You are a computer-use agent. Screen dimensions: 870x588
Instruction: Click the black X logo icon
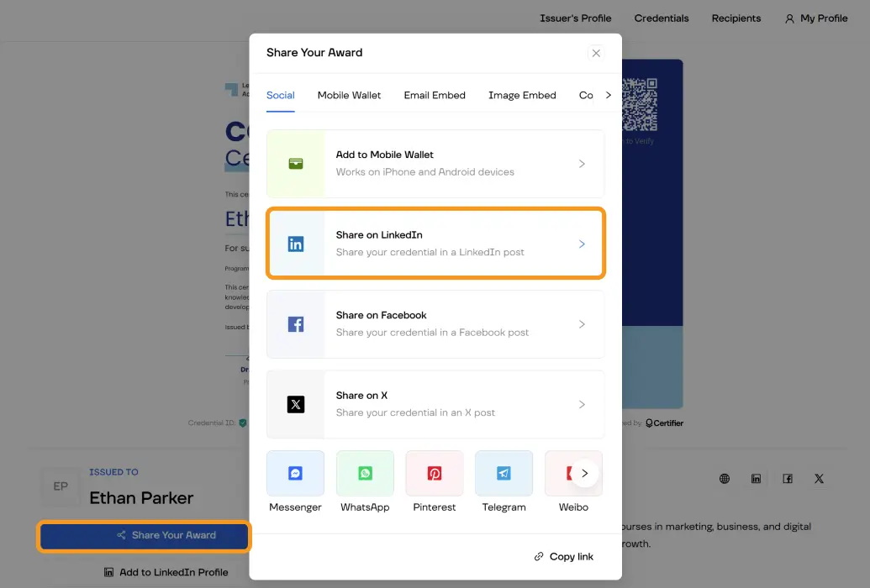tap(296, 404)
